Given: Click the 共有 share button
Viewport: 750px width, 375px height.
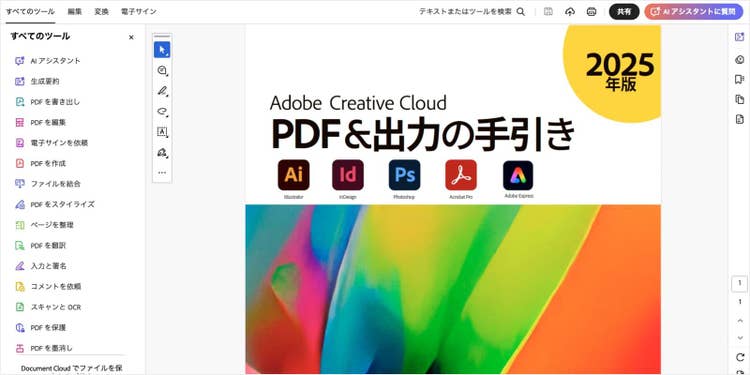Looking at the screenshot, I should click(x=624, y=12).
